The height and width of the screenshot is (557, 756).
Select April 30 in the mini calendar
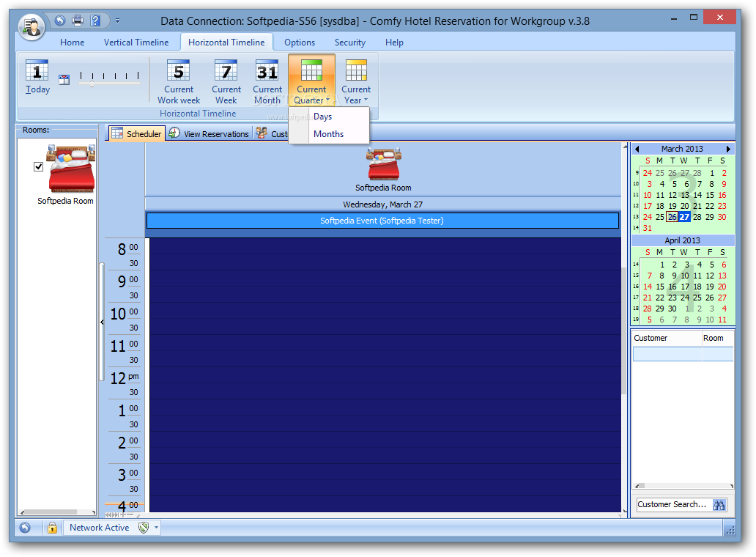click(672, 309)
